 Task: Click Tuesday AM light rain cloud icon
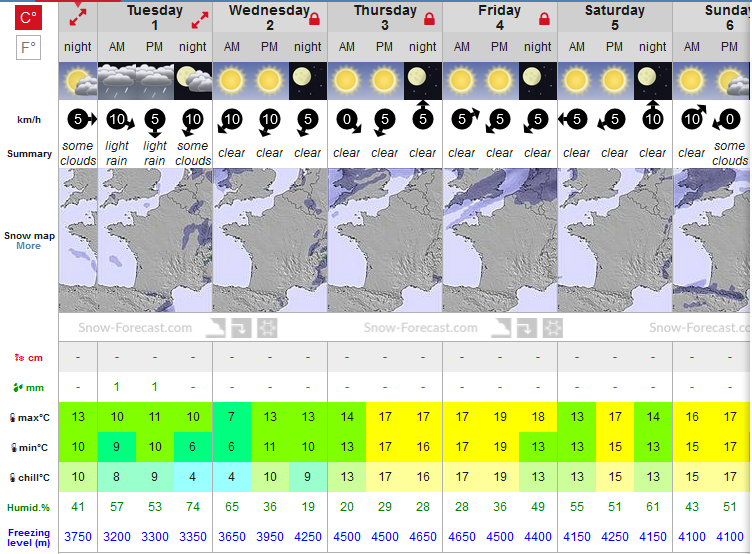[117, 81]
